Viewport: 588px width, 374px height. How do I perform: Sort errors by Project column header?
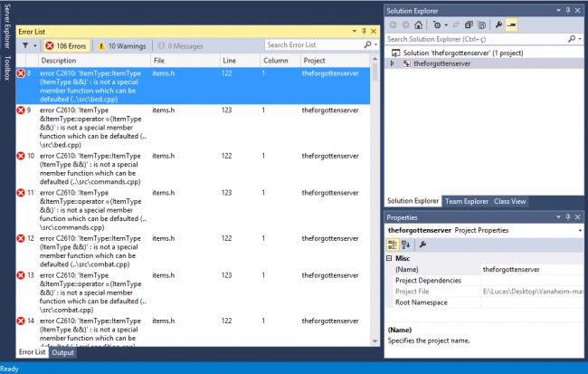(335, 61)
